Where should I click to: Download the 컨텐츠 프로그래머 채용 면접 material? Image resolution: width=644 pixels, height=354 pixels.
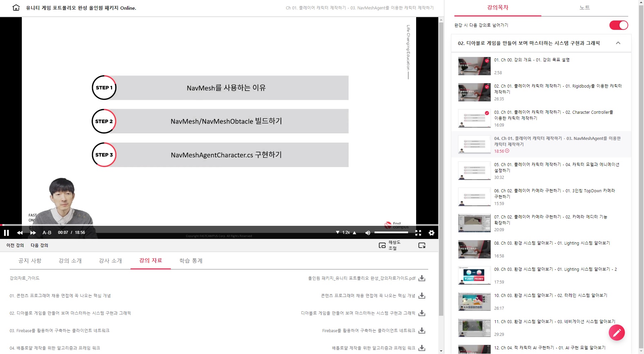(x=422, y=296)
